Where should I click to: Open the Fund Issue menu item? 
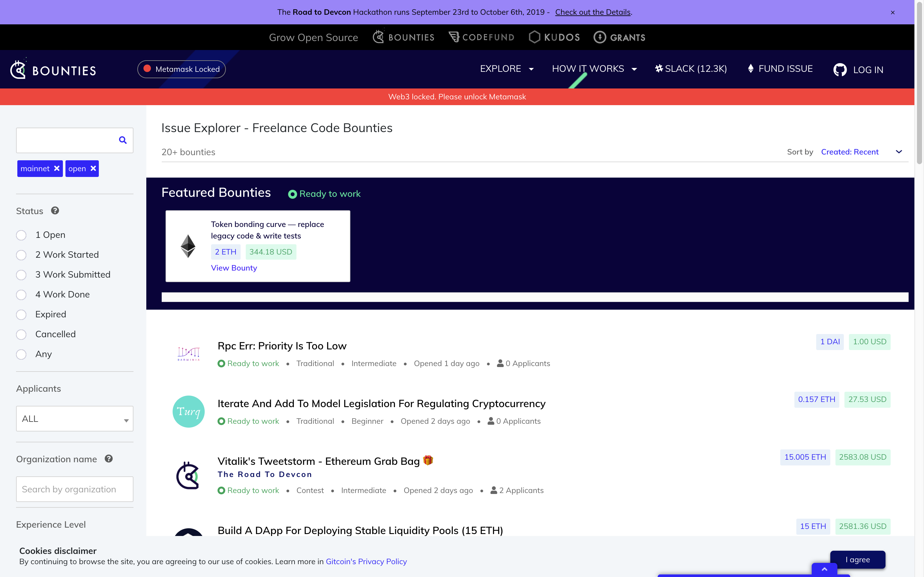tap(780, 69)
